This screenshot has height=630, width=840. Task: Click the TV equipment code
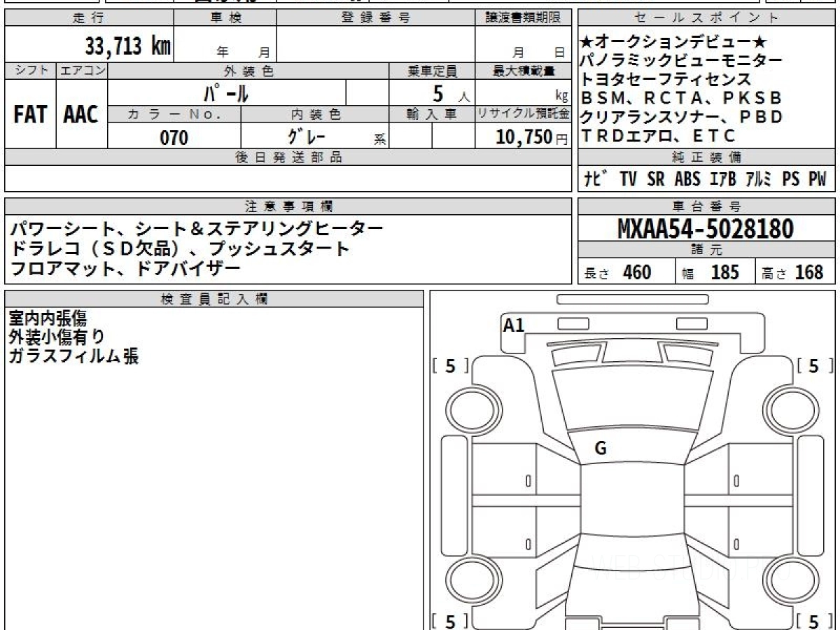pos(629,179)
